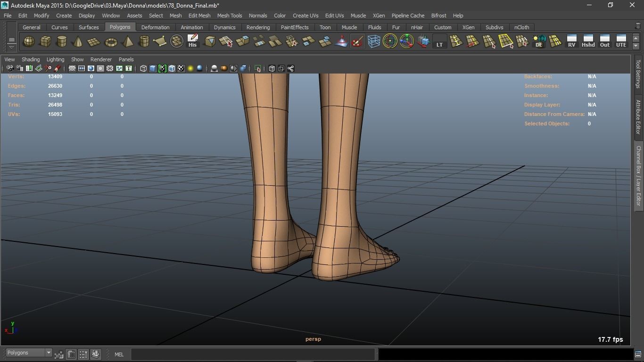Switch to the Deformation shelf tab
The height and width of the screenshot is (362, 644).
coord(155,27)
